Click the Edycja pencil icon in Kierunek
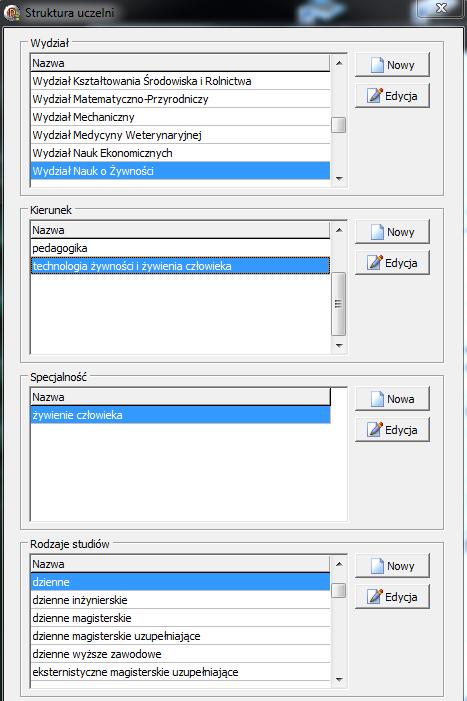The height and width of the screenshot is (701, 467). (x=374, y=262)
